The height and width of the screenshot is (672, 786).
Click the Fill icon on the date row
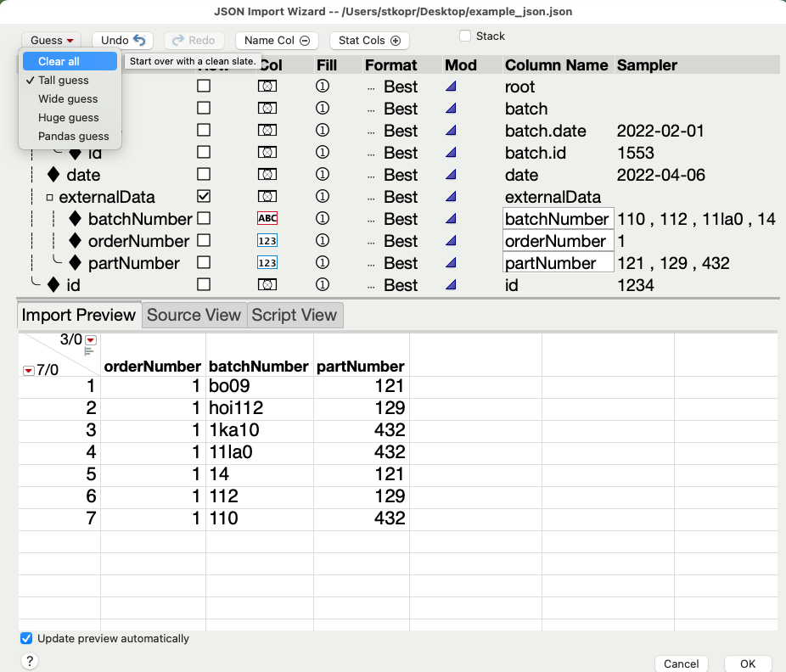tap(323, 175)
